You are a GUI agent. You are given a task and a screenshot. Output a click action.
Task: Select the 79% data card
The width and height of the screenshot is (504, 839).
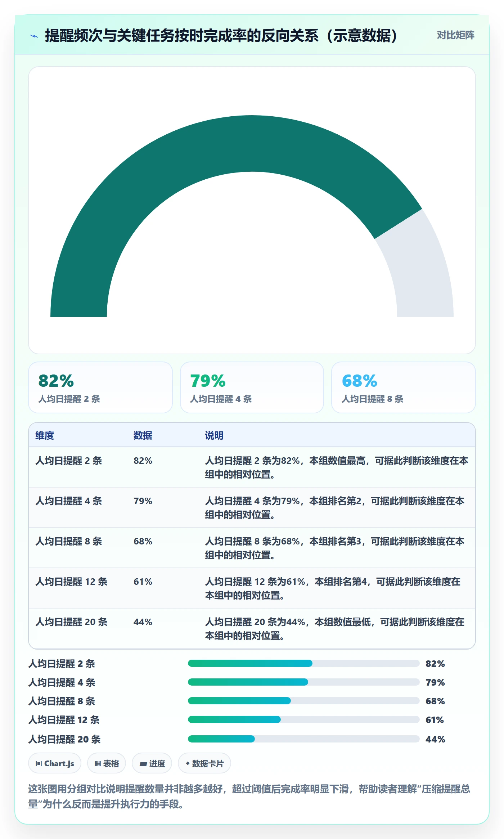(x=252, y=387)
